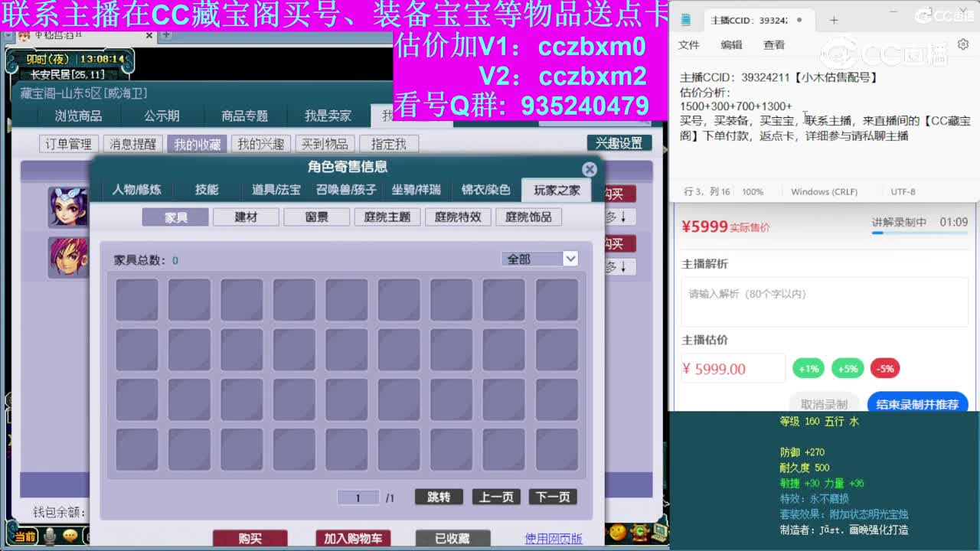Click the 订单管理 button
980x551 pixels.
[x=68, y=144]
